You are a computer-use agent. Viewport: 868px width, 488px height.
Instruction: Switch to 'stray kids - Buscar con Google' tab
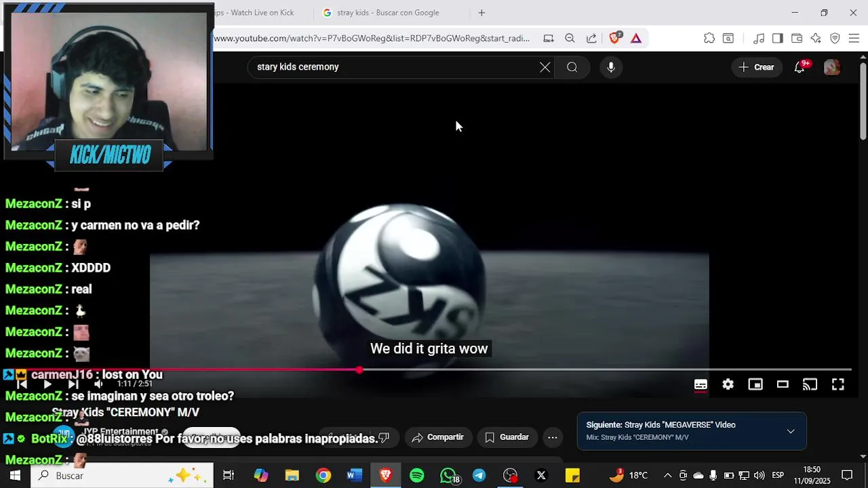click(x=388, y=13)
